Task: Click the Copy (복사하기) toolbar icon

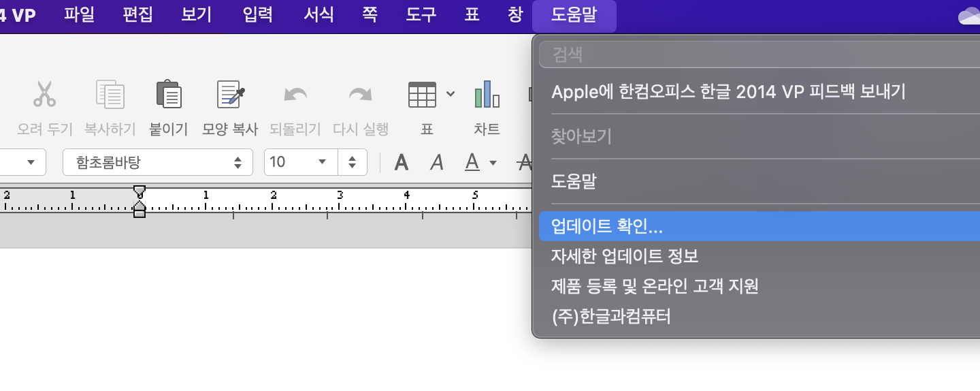Action: [x=110, y=95]
